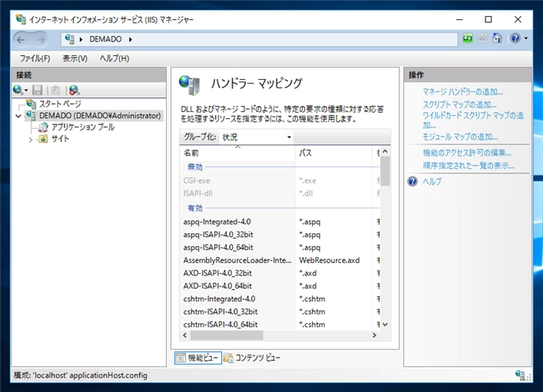Viewport: 543px width, 392px height.
Task: Click マネージ ハンドラーの追加... link
Action: tap(462, 92)
